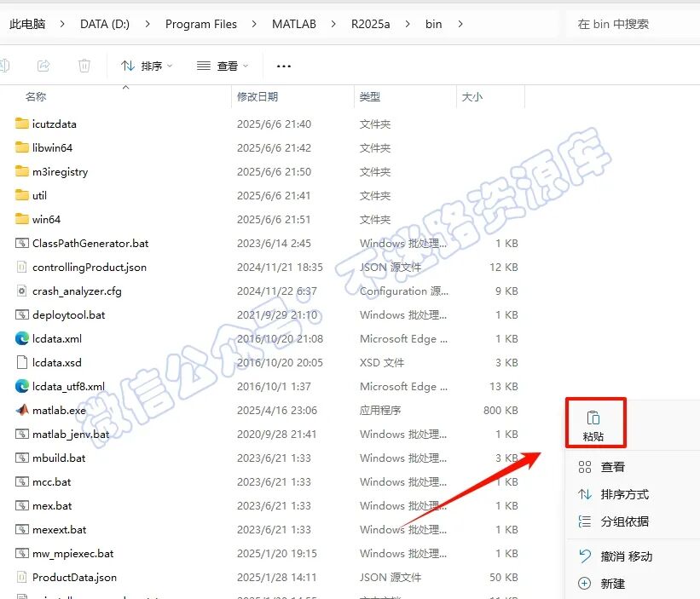Click the crash_analyzer.cfg gear file icon
The width and height of the screenshot is (700, 599).
(x=21, y=291)
